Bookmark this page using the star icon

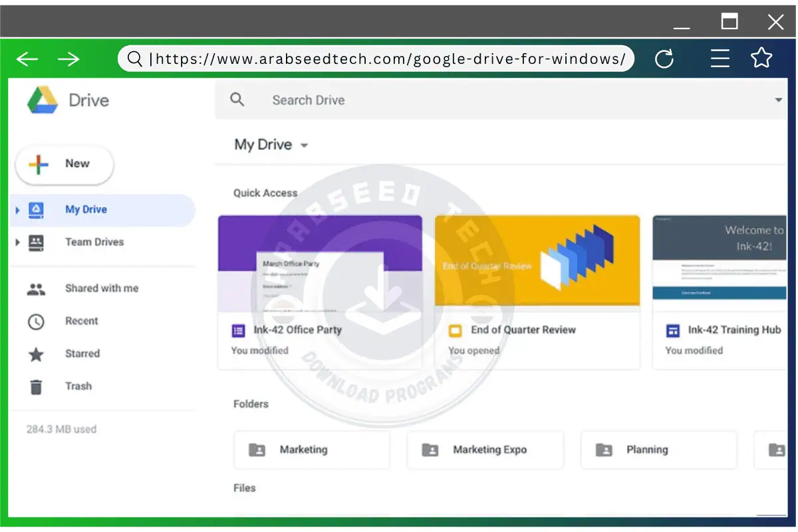[761, 59]
